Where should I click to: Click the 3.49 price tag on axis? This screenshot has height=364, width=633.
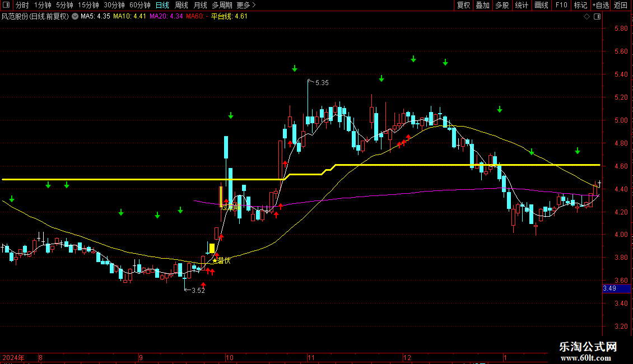[x=616, y=288]
